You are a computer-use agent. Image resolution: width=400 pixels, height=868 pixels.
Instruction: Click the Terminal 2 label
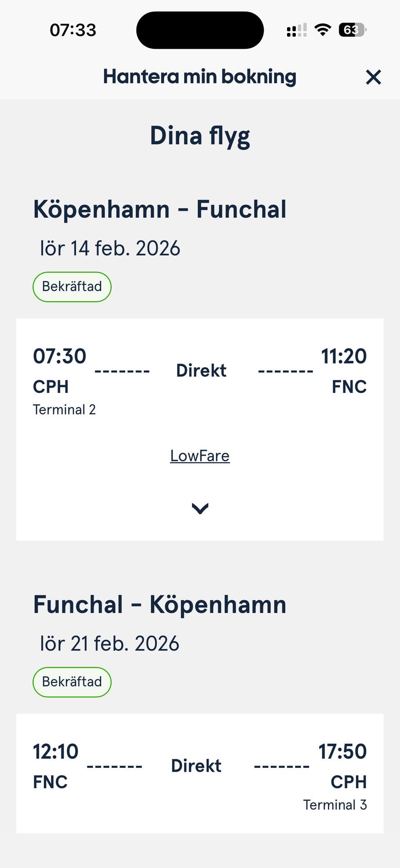tap(64, 410)
